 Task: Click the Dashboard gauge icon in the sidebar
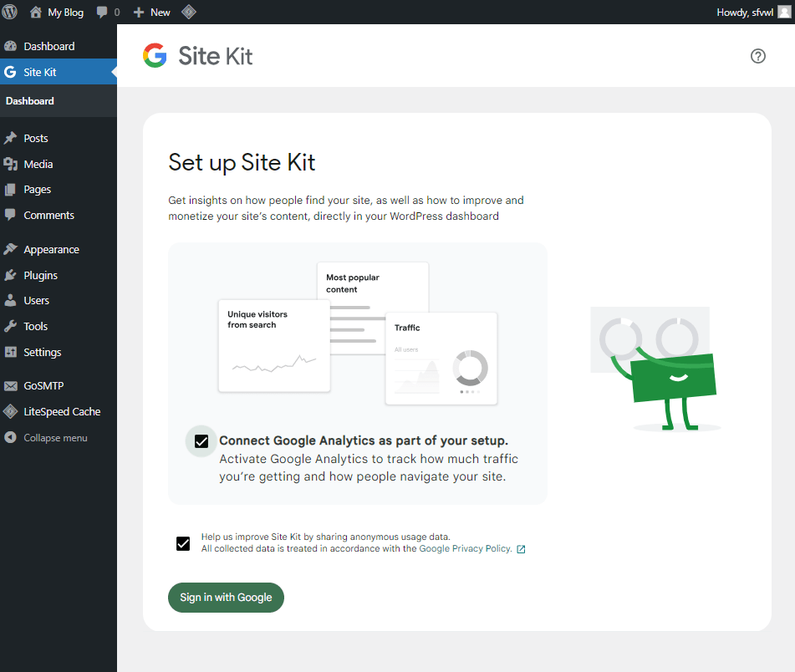pyautogui.click(x=11, y=46)
